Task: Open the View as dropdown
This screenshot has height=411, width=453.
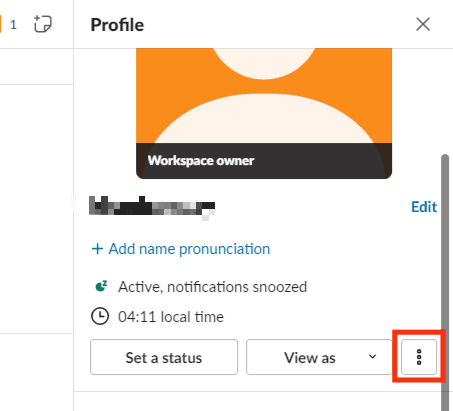Action: [x=319, y=357]
